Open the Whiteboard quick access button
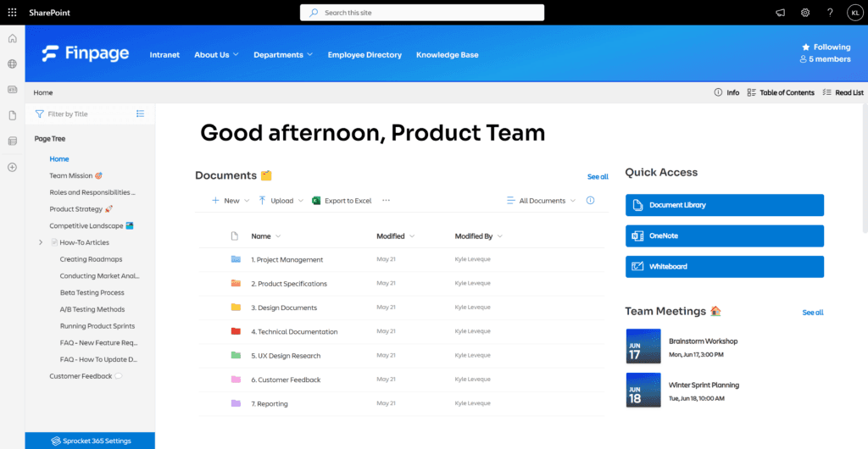The height and width of the screenshot is (449, 868). pos(725,267)
